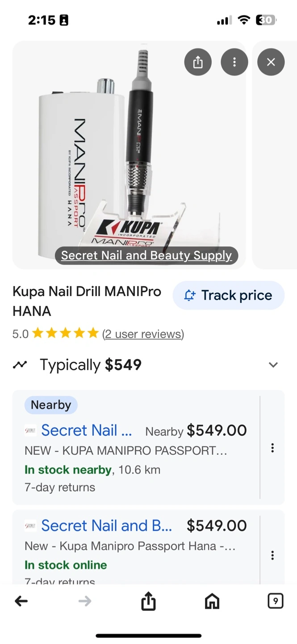The width and height of the screenshot is (297, 644).
Task: Open the 2 user reviews link
Action: pyautogui.click(x=143, y=334)
